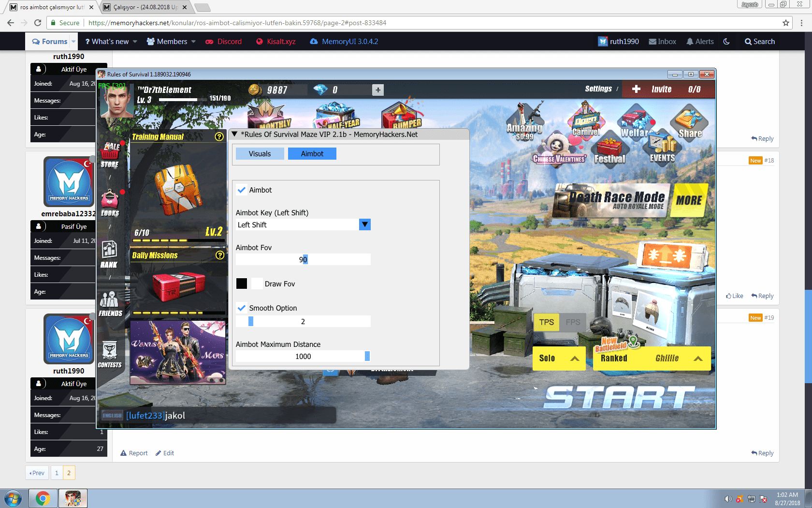The image size is (812, 508).
Task: Click the Smooth Option slider
Action: click(303, 322)
